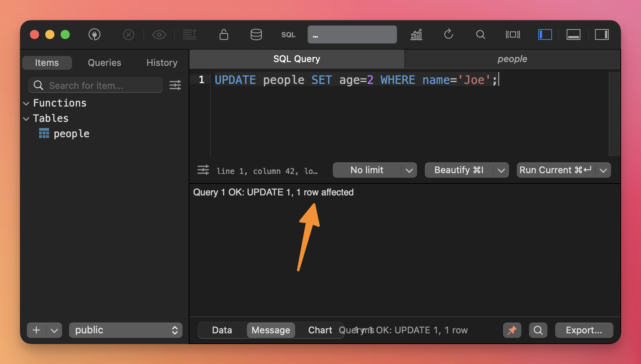
Task: Pin the result with the pin icon
Action: pos(512,330)
